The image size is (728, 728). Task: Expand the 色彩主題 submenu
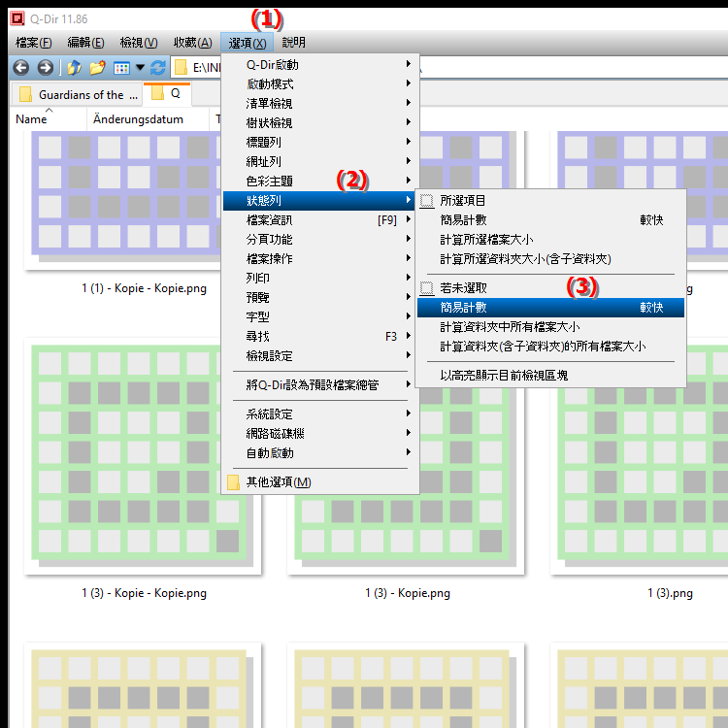point(320,182)
